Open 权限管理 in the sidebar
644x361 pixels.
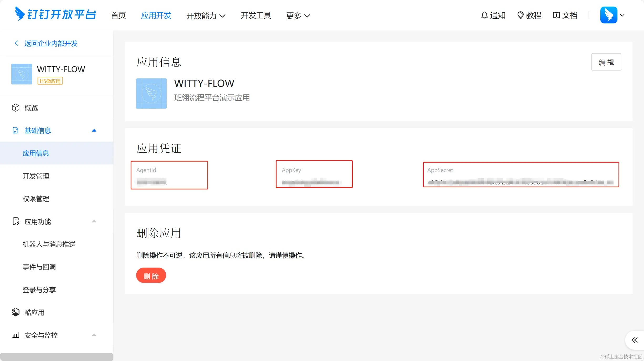[36, 199]
